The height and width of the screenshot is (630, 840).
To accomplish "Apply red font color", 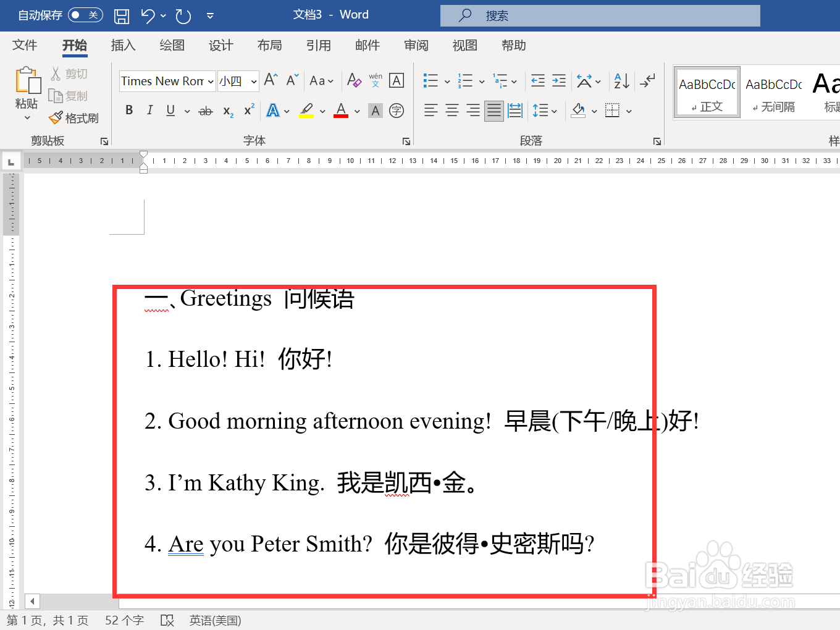I will click(341, 111).
